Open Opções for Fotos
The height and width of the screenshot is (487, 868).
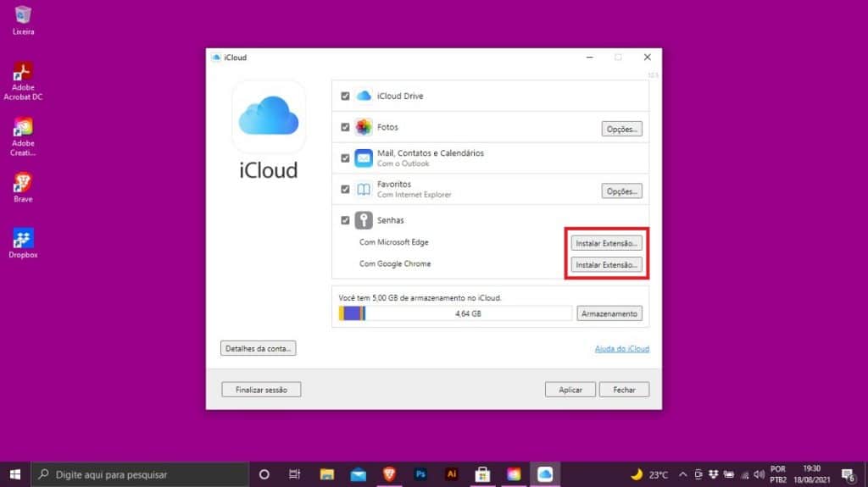pos(621,129)
